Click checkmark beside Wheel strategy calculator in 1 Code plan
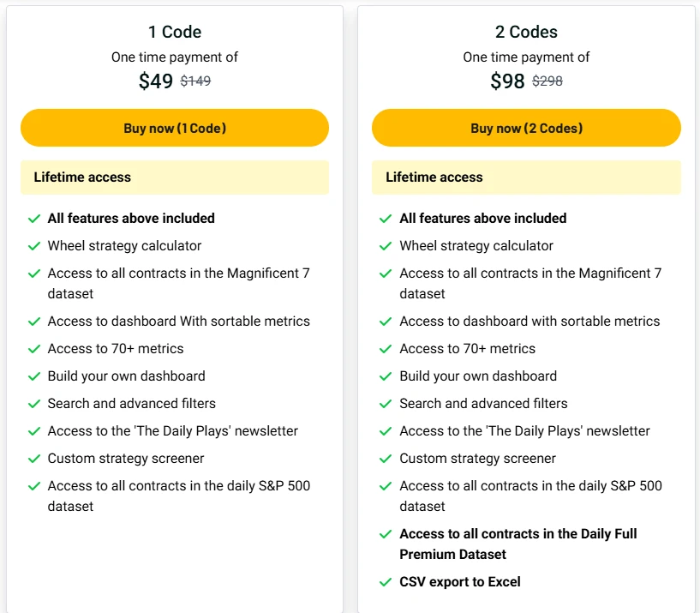 coord(34,246)
